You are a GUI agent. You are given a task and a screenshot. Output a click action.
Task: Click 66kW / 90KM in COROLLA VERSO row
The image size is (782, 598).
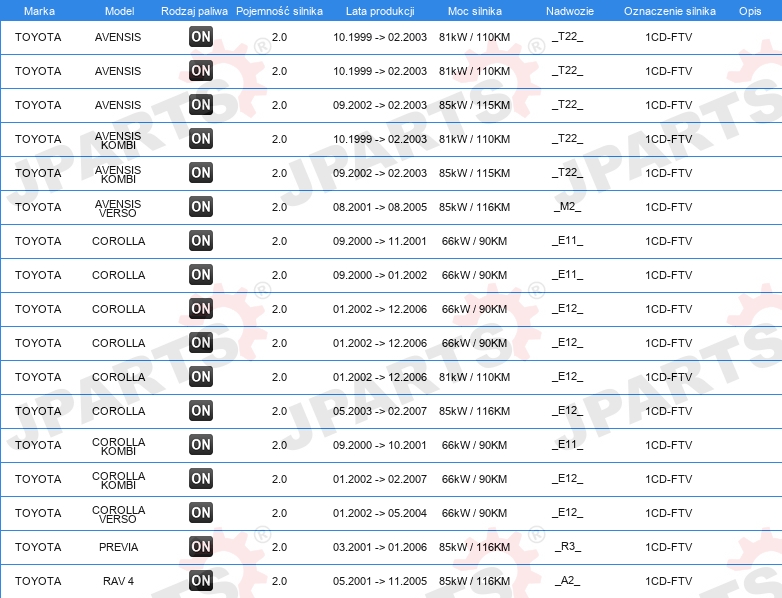(x=474, y=513)
